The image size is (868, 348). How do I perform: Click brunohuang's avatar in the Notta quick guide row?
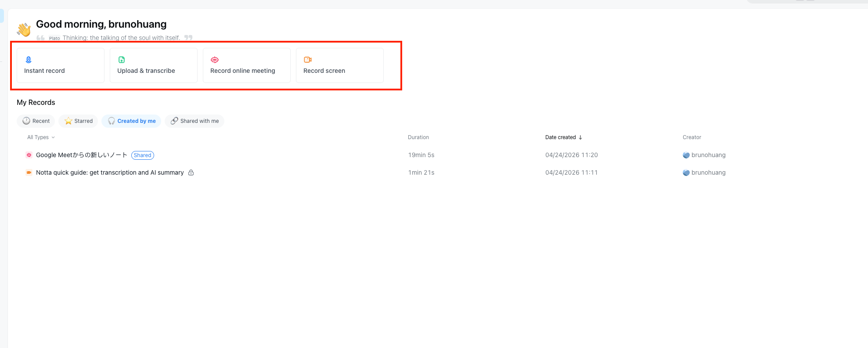pos(686,172)
